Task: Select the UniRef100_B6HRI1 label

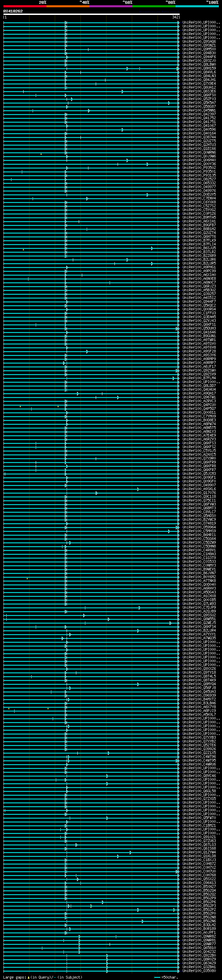Action: 199,535
